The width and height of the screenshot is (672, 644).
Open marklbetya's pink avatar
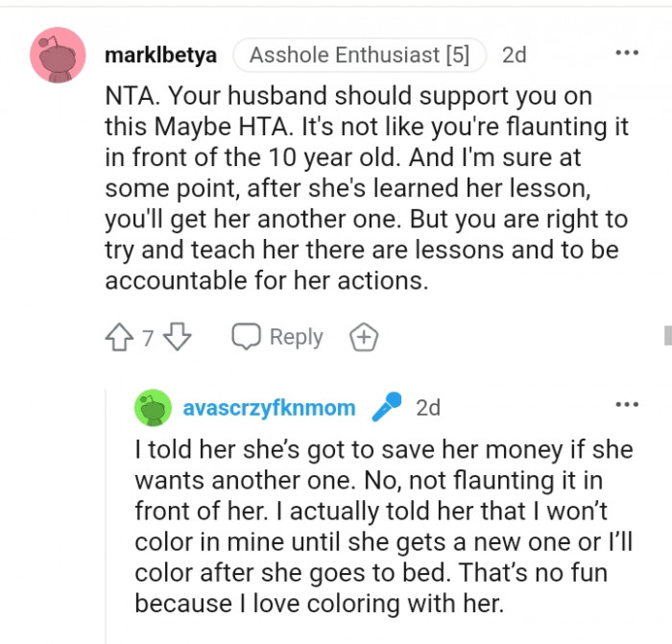point(60,55)
